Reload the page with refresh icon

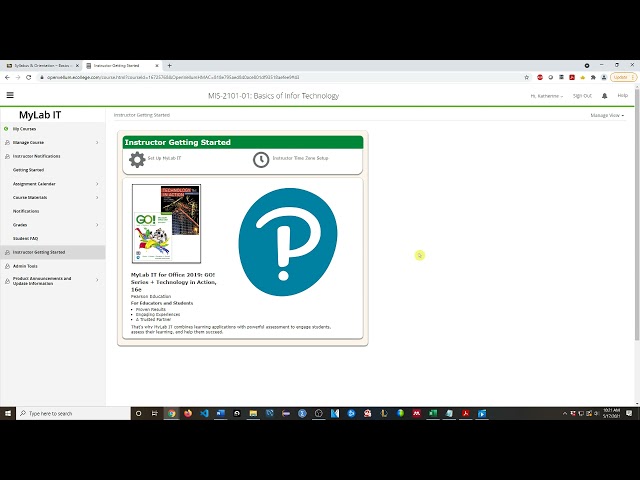(x=29, y=77)
